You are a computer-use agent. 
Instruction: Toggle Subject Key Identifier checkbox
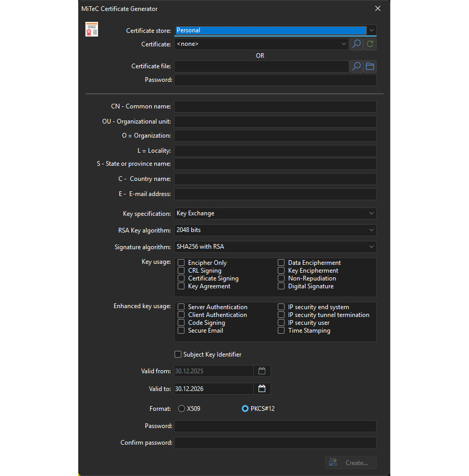tap(178, 355)
